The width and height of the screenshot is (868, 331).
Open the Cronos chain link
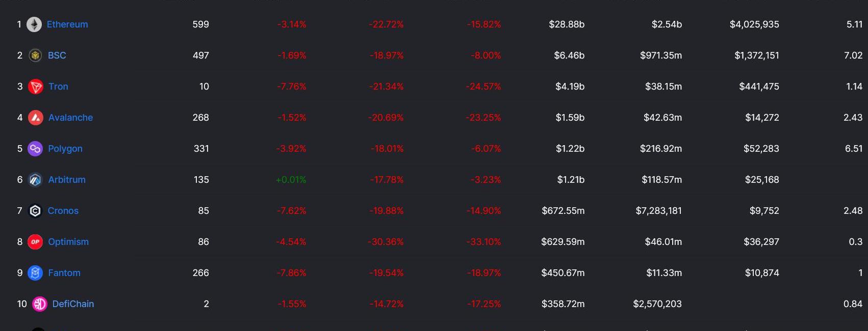point(63,211)
